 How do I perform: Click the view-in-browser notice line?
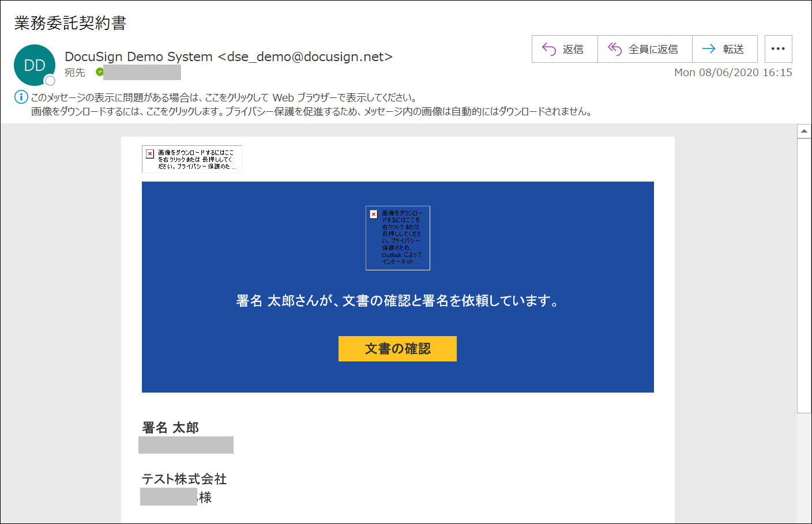point(224,97)
